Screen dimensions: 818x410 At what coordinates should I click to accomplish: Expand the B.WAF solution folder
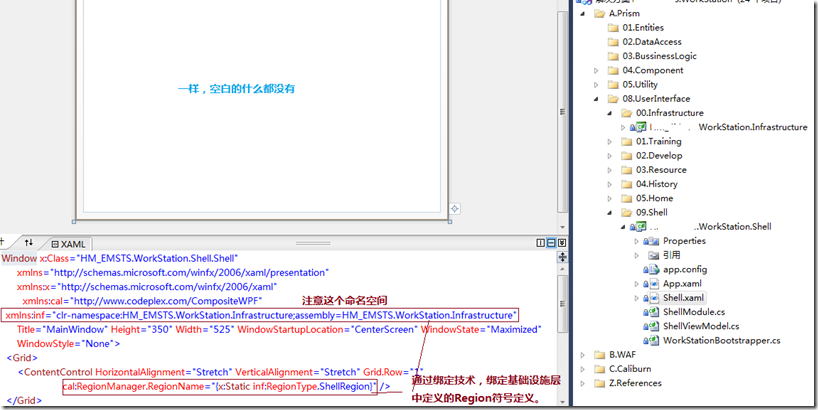point(583,355)
